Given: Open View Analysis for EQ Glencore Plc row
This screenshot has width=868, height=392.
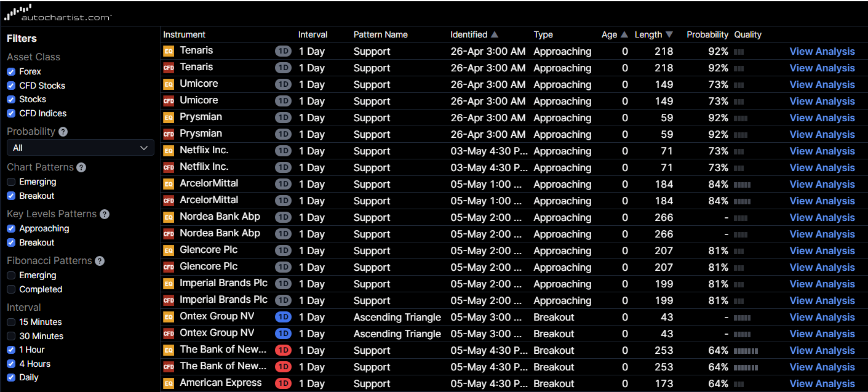Looking at the screenshot, I should 822,250.
